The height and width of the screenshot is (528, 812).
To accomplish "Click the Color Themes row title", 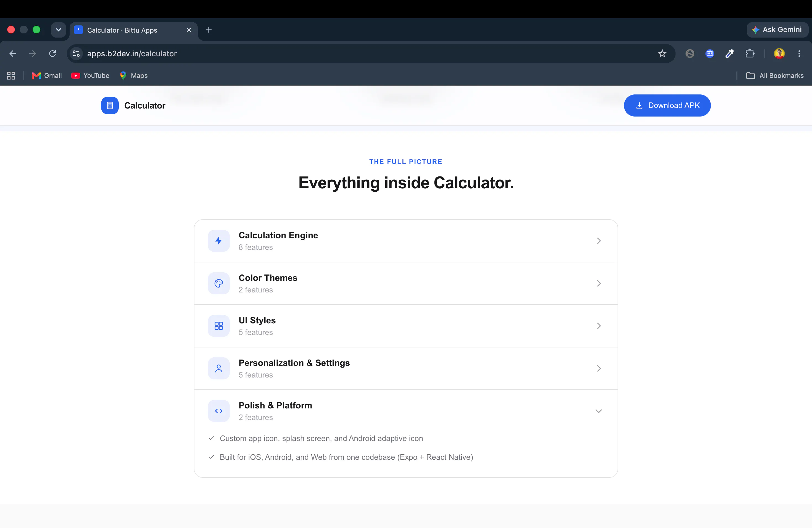I will [268, 278].
